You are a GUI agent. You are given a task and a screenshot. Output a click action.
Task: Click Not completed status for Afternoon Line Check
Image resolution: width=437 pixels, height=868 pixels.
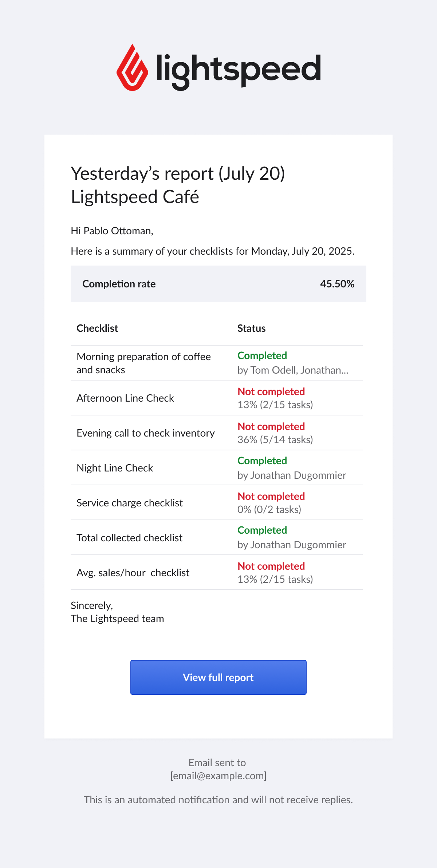pos(271,391)
